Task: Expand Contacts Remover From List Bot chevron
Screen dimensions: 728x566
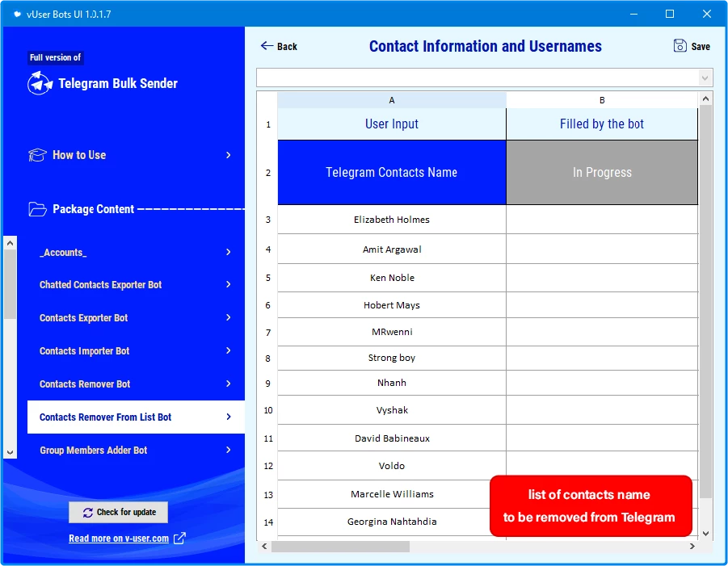Action: 229,417
